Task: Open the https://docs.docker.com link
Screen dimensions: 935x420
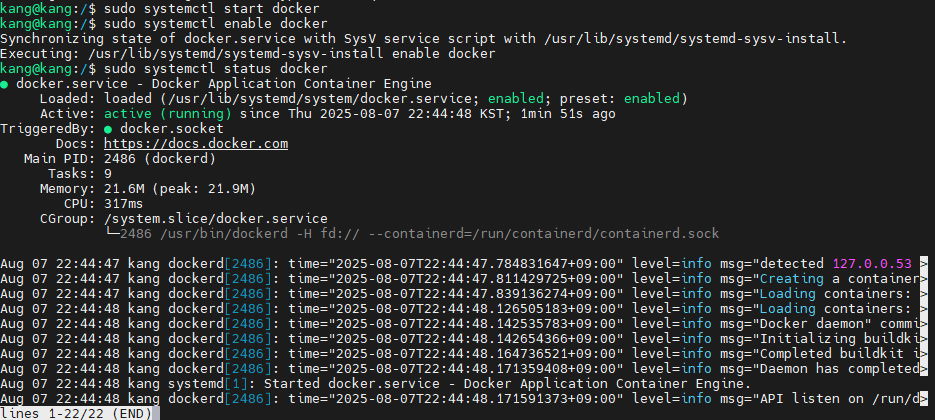Action: (x=196, y=144)
